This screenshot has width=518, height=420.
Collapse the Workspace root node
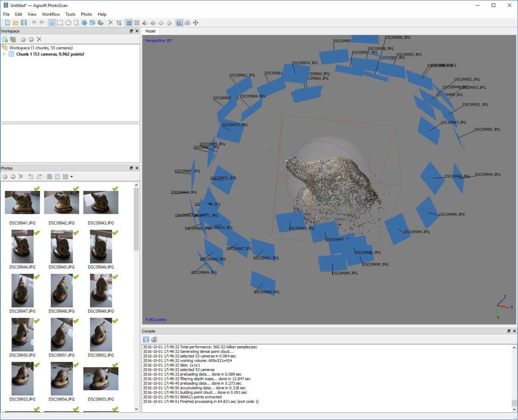[x=4, y=48]
